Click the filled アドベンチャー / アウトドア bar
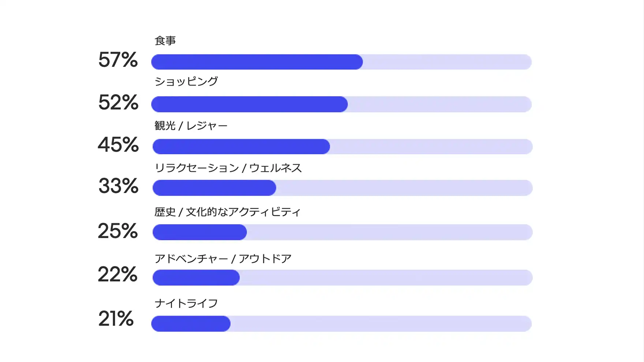The image size is (644, 362). [x=196, y=278]
